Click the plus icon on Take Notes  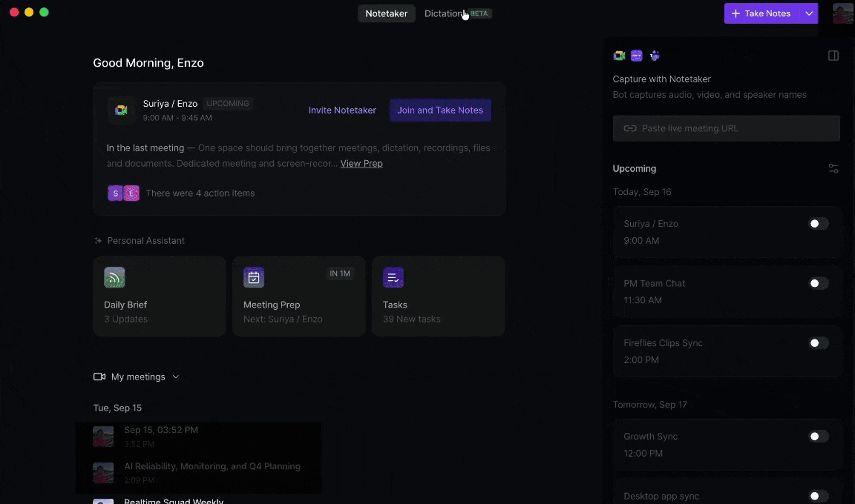736,13
